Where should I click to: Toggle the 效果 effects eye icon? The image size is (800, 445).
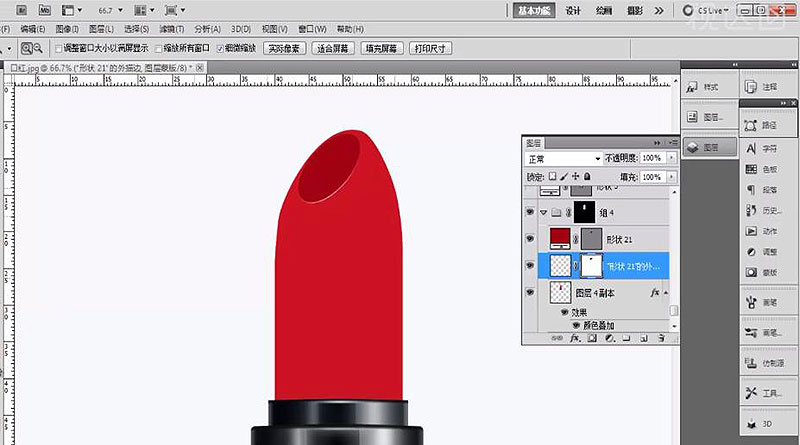pos(564,312)
